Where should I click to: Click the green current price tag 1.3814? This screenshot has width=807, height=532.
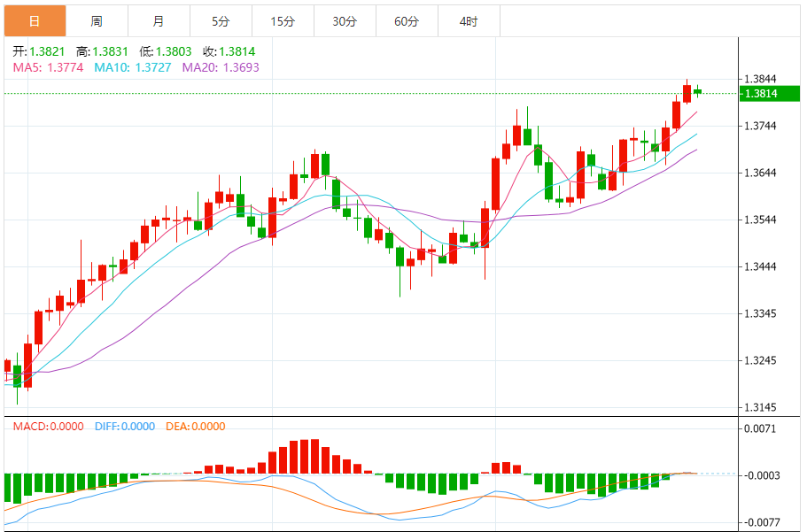(770, 94)
